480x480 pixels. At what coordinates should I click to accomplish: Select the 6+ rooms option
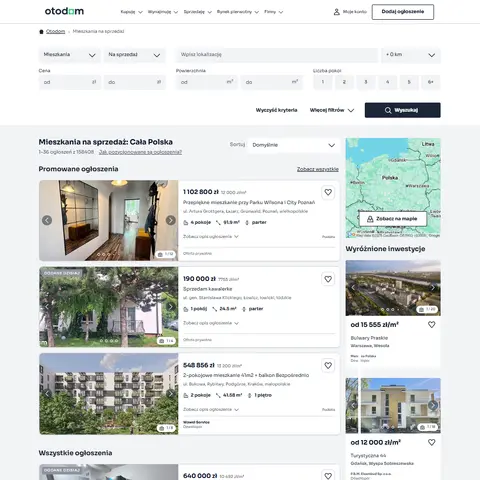click(431, 82)
